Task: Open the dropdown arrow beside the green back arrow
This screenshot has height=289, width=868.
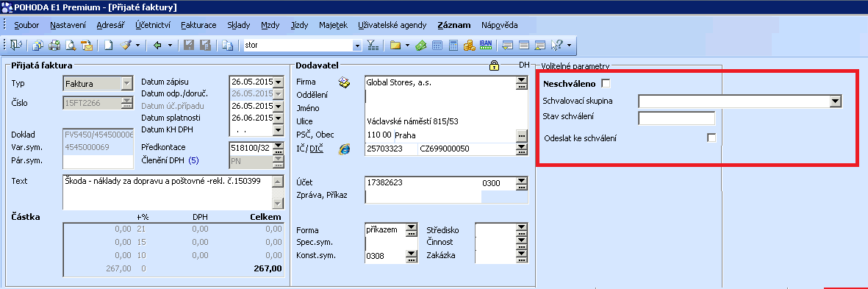Action: (169, 46)
